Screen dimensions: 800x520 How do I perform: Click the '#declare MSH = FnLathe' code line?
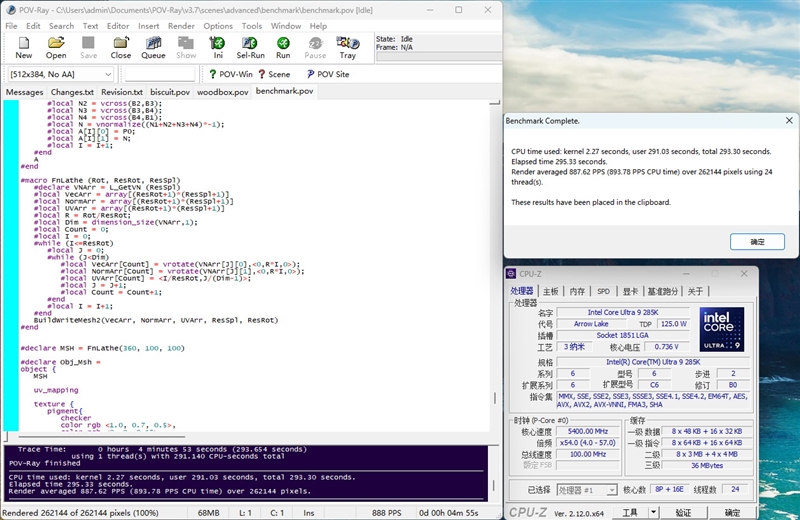pos(103,348)
